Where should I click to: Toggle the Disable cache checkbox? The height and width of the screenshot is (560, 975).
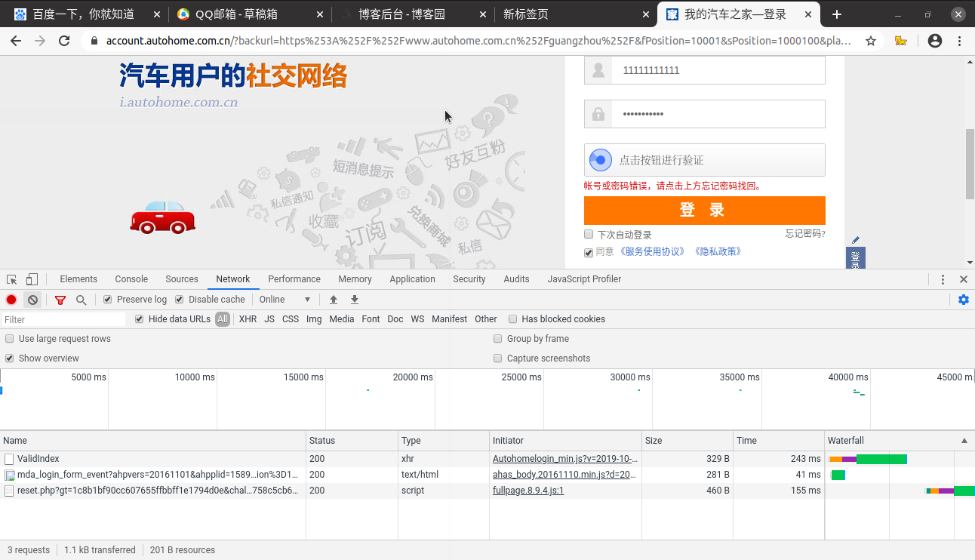pyautogui.click(x=180, y=300)
